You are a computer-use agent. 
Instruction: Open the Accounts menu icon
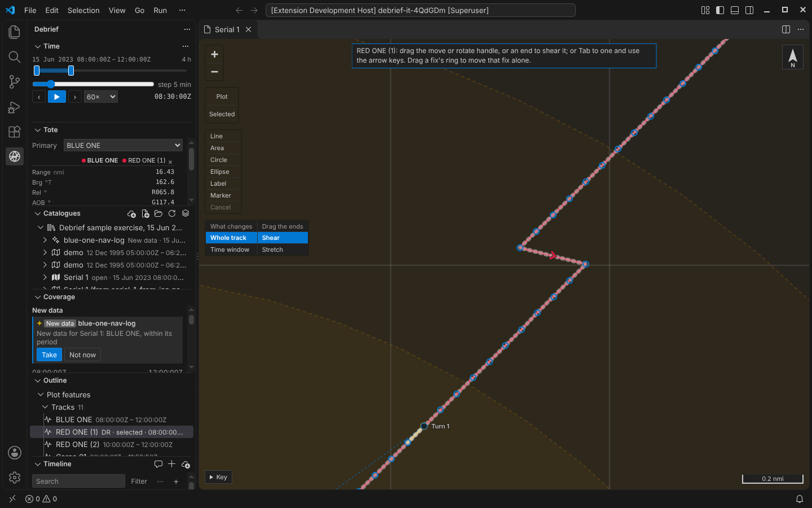coord(15,453)
